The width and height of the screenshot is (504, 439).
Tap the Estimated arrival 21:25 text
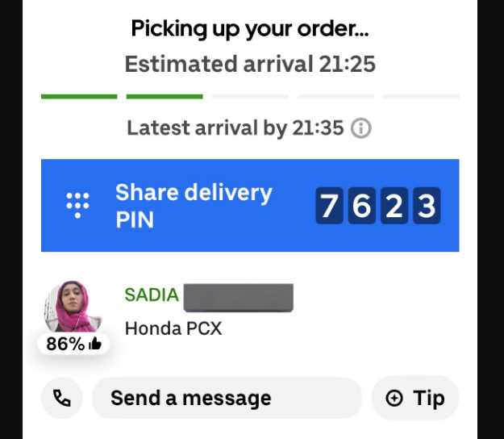[250, 64]
